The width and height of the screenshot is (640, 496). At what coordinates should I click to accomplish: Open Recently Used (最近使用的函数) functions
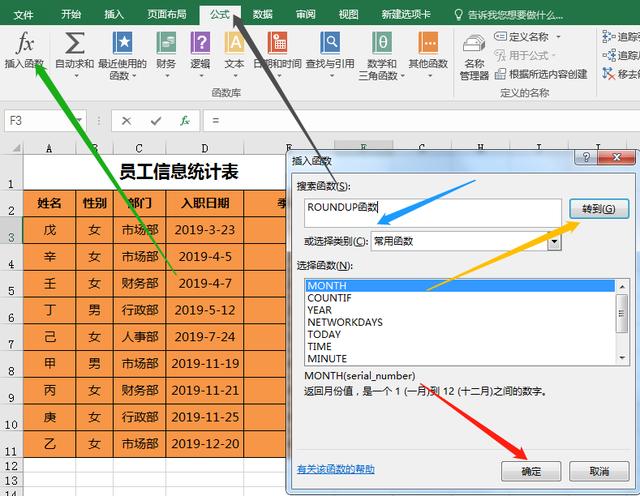[122, 56]
